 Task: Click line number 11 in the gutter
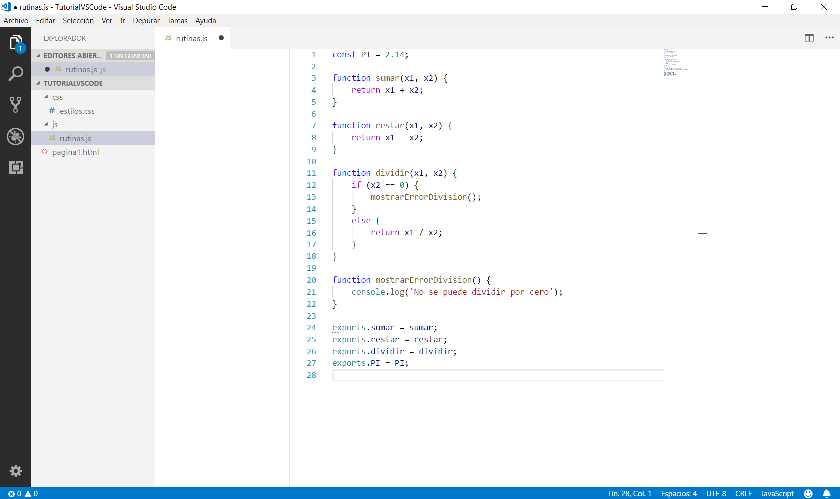311,173
